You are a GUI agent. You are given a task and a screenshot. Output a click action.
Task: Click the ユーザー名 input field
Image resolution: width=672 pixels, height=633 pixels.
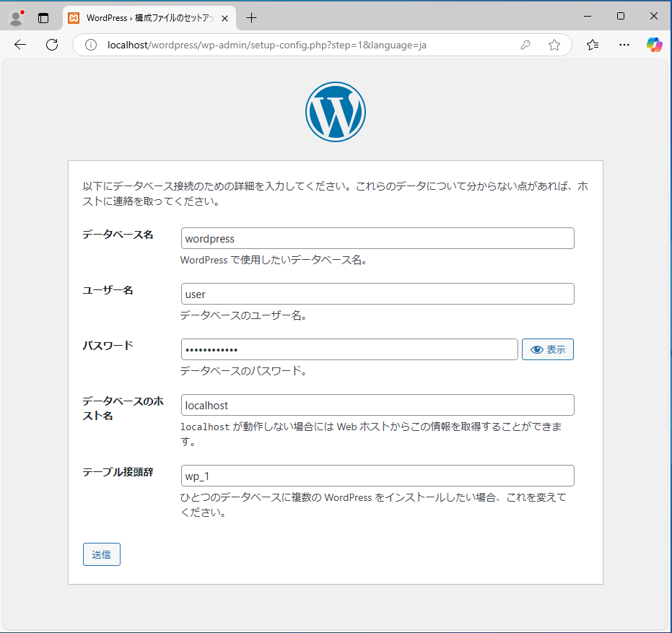coord(377,294)
